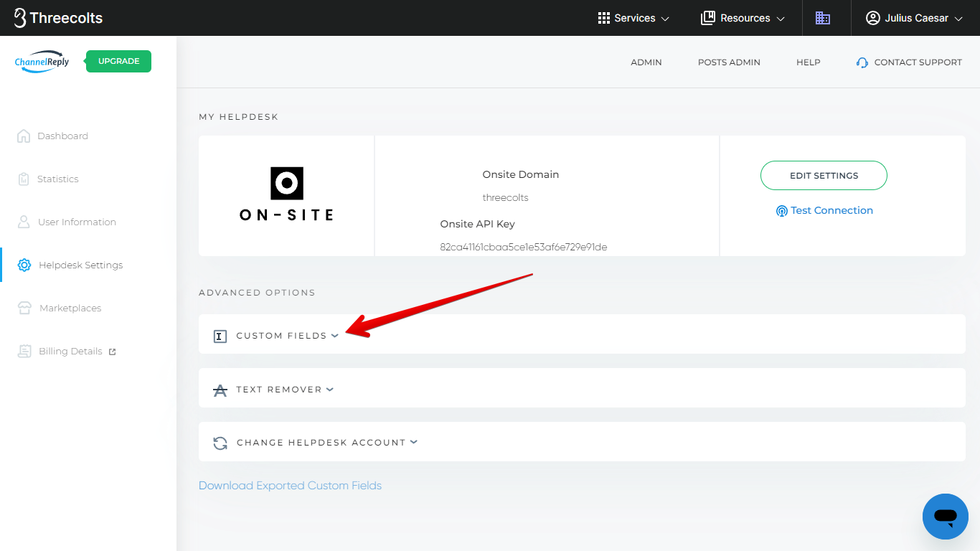Expand the TEXT REMOVER section

click(x=582, y=387)
